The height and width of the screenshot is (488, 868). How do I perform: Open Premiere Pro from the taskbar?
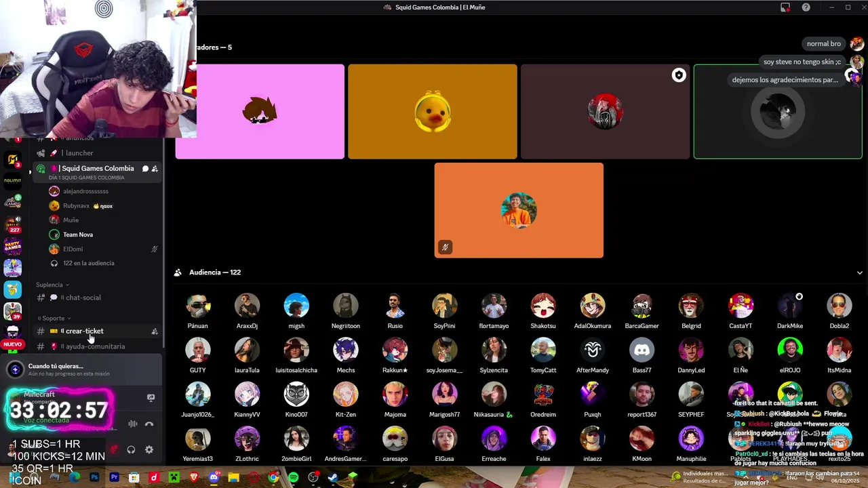point(114,478)
